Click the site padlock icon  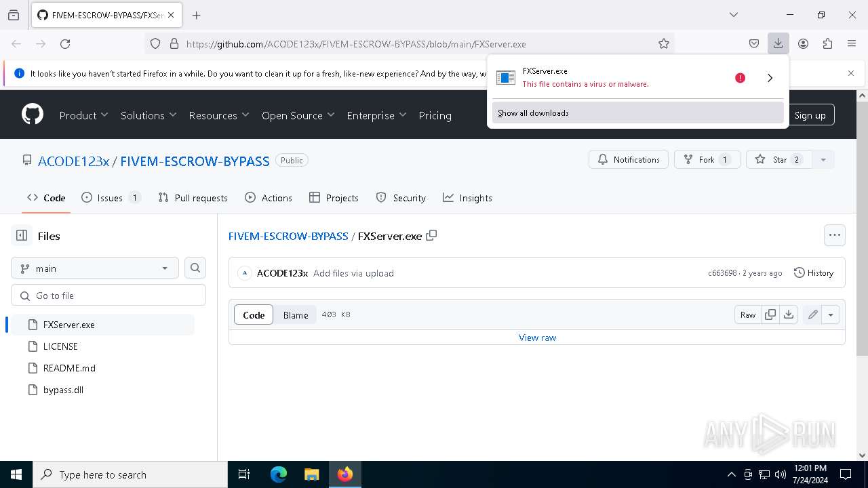coord(174,43)
